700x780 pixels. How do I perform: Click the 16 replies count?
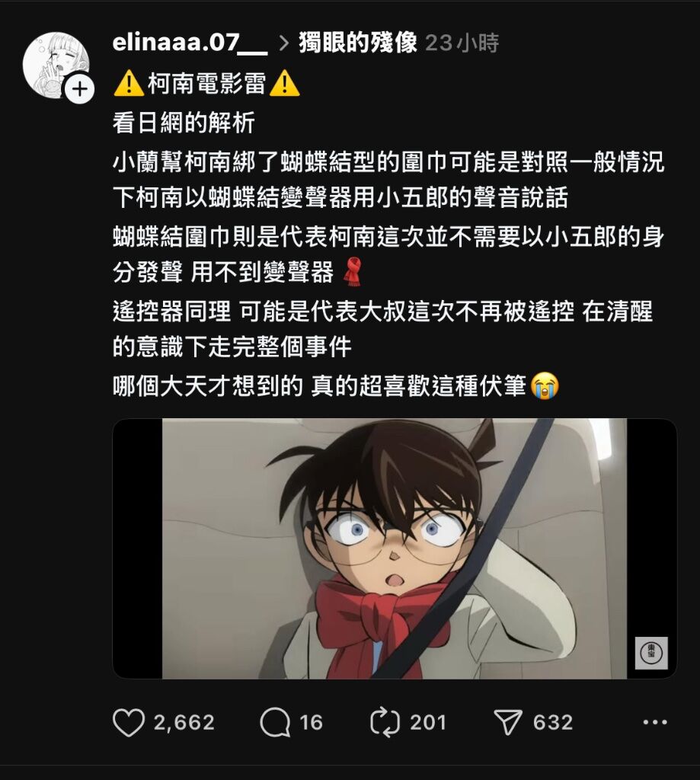(x=311, y=722)
